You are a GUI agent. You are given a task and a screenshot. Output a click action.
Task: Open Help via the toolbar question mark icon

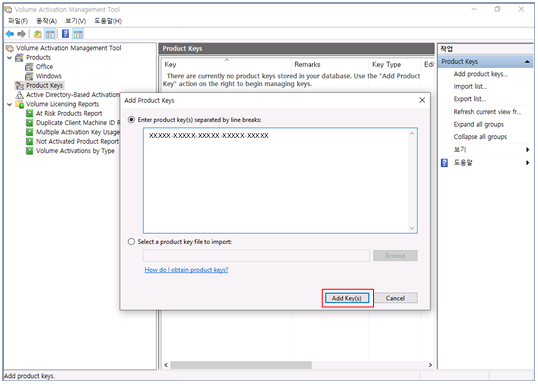click(65, 34)
